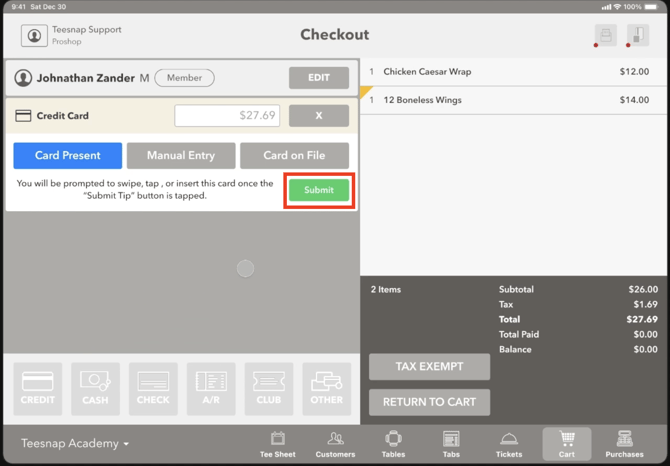Open Customers from bottom navigation

[335, 445]
